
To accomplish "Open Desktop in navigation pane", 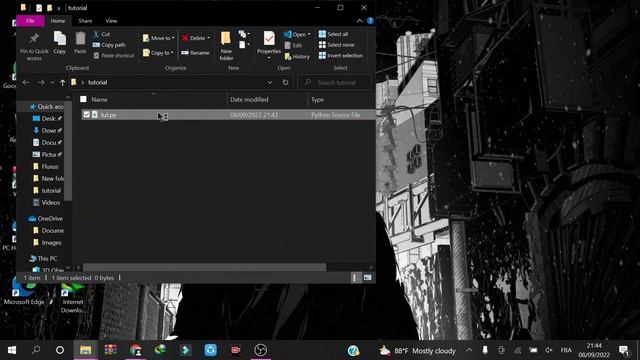I will point(48,118).
